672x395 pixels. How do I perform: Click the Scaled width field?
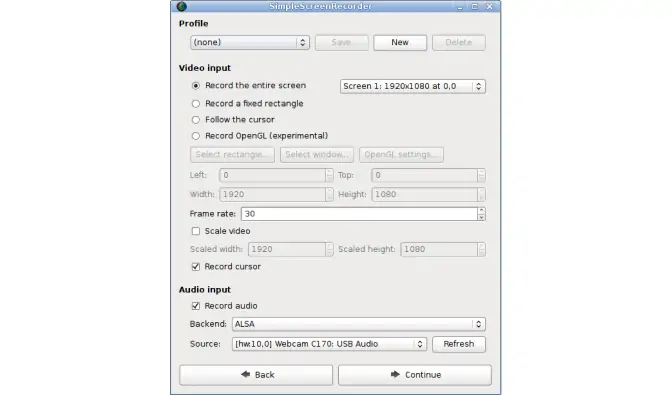(287, 249)
